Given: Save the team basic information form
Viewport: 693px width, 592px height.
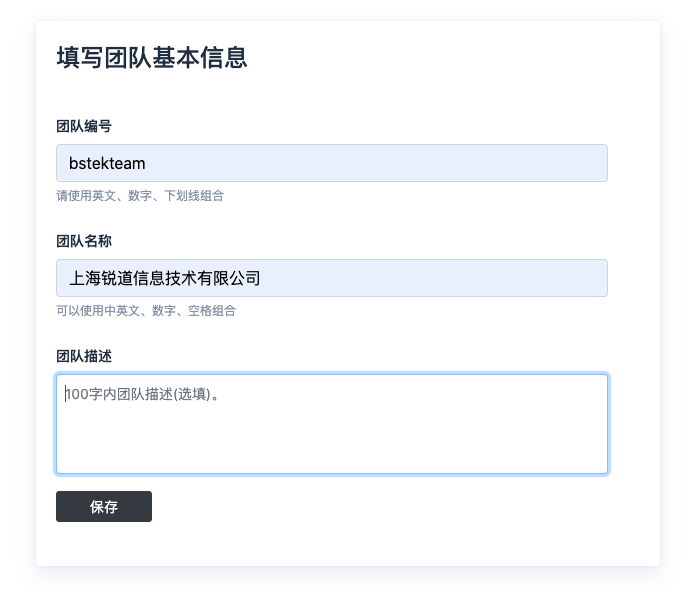Looking at the screenshot, I should pyautogui.click(x=104, y=507).
